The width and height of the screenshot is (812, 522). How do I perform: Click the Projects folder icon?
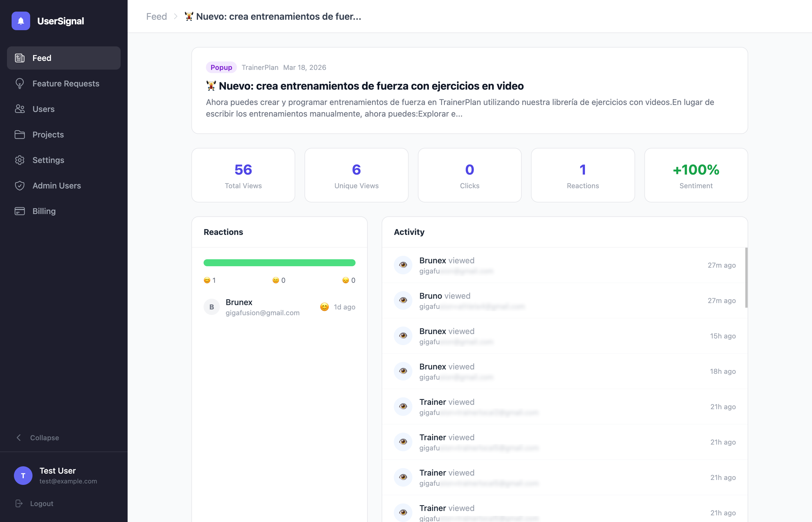coord(20,135)
